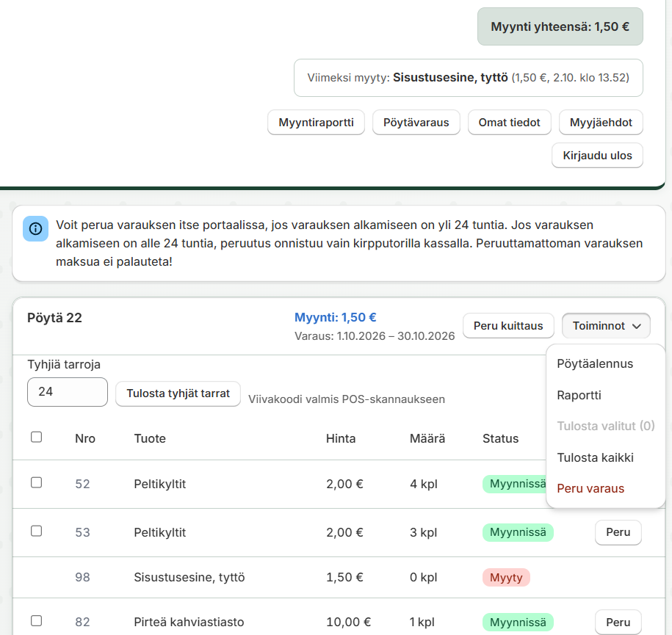The height and width of the screenshot is (635, 672).
Task: Click the Myynti yhteensä: 1,50 € badge
Action: coord(560,26)
